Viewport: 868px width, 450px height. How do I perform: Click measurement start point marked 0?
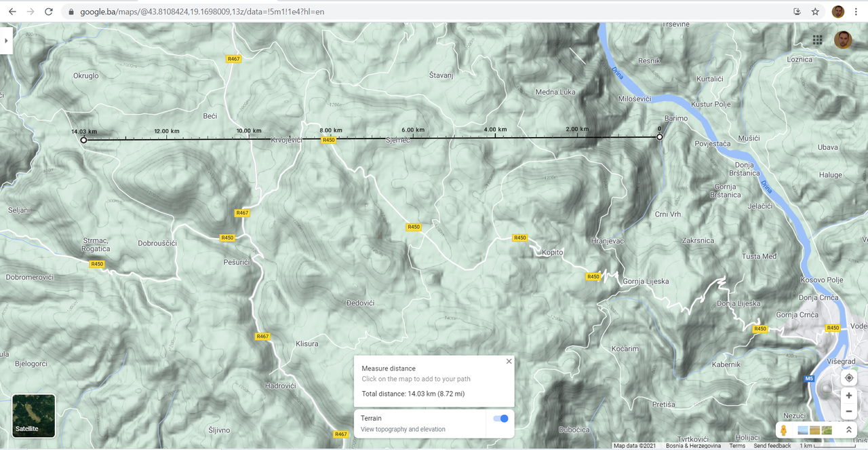[x=659, y=137]
